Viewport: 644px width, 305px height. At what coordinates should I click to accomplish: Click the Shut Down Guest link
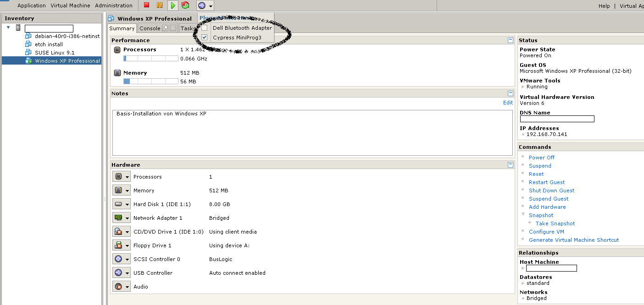551,191
